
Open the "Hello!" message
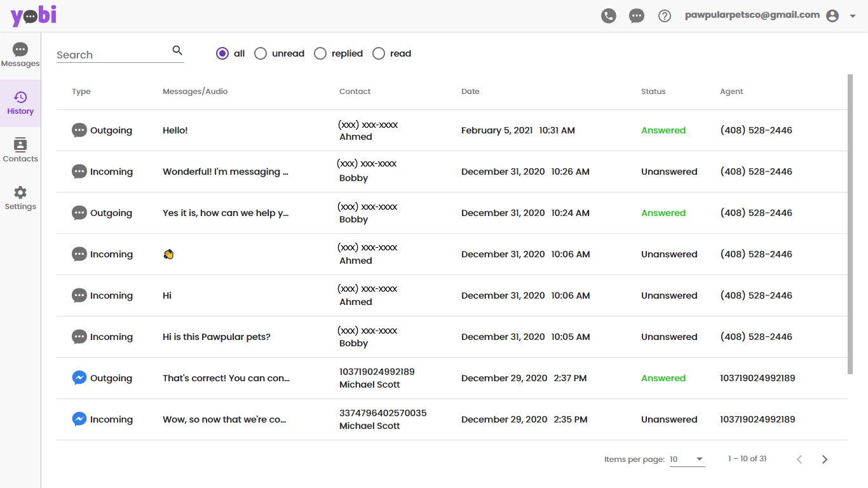point(175,130)
